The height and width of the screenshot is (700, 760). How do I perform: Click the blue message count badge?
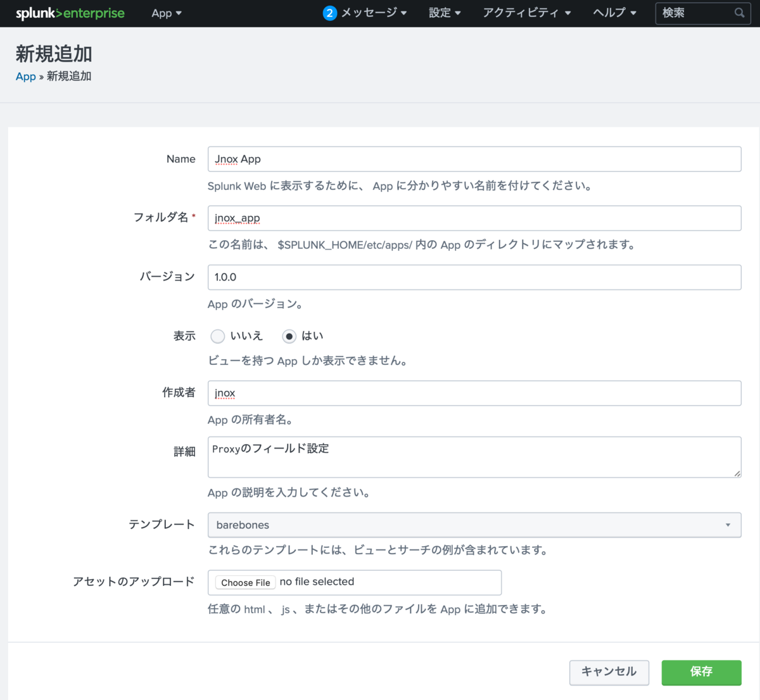(x=329, y=13)
